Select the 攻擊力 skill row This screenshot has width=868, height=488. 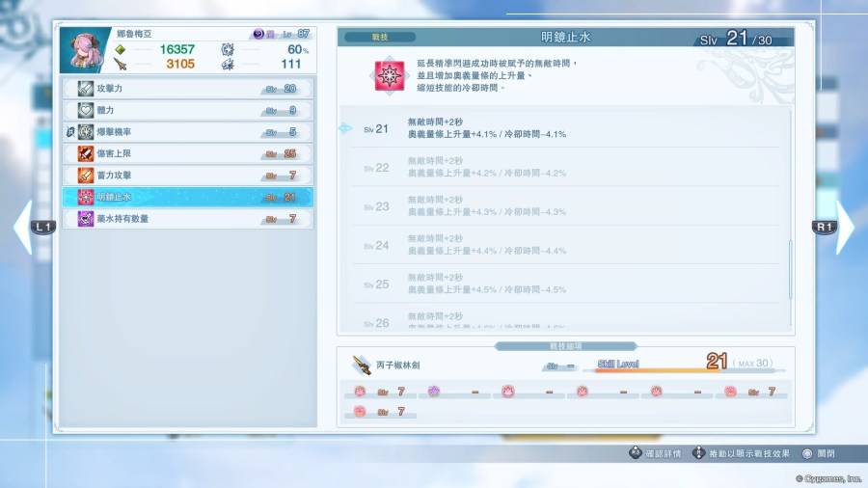tap(188, 89)
